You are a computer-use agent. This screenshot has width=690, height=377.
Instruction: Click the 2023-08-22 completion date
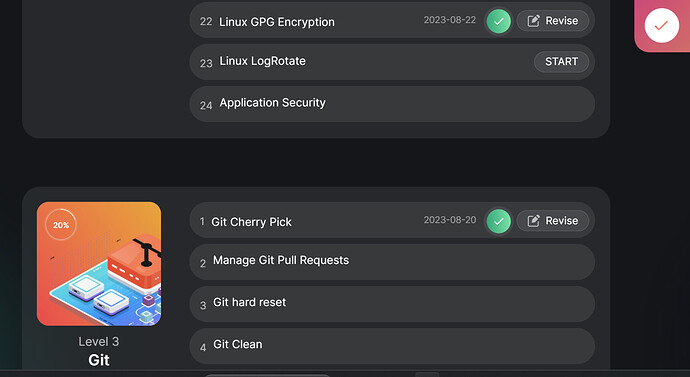pos(450,20)
